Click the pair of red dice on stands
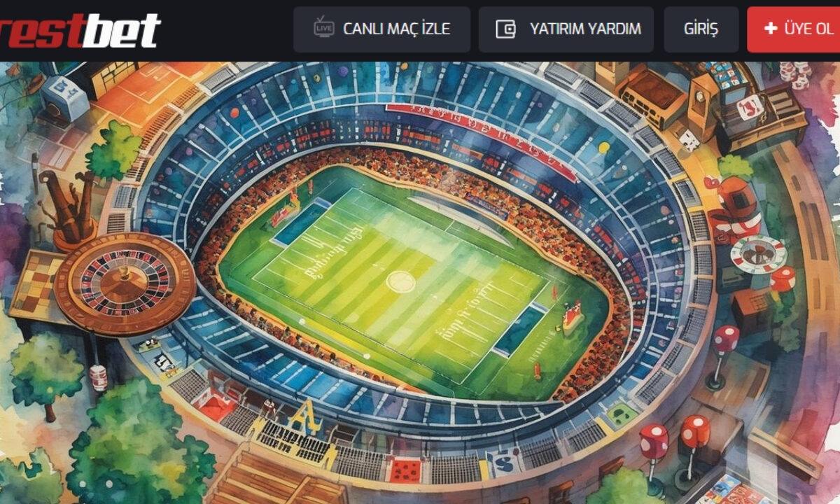 (674, 448)
